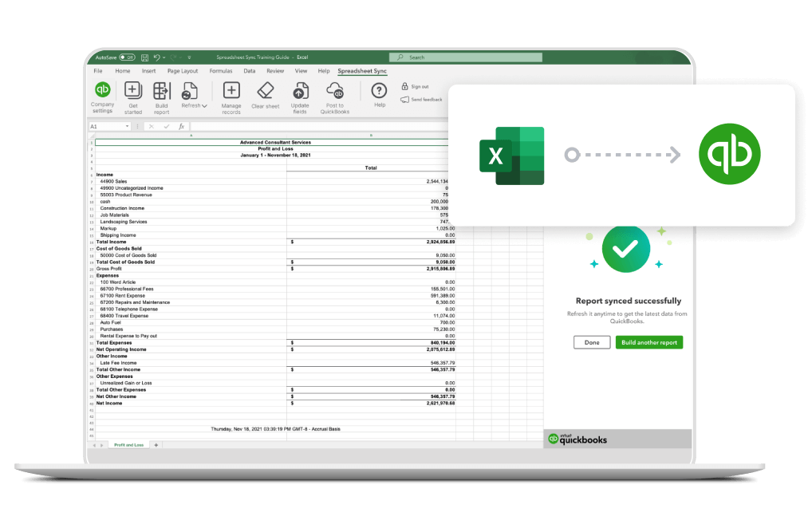The image size is (812, 528).
Task: Open the ribbon Help question-mark icon
Action: pyautogui.click(x=379, y=91)
